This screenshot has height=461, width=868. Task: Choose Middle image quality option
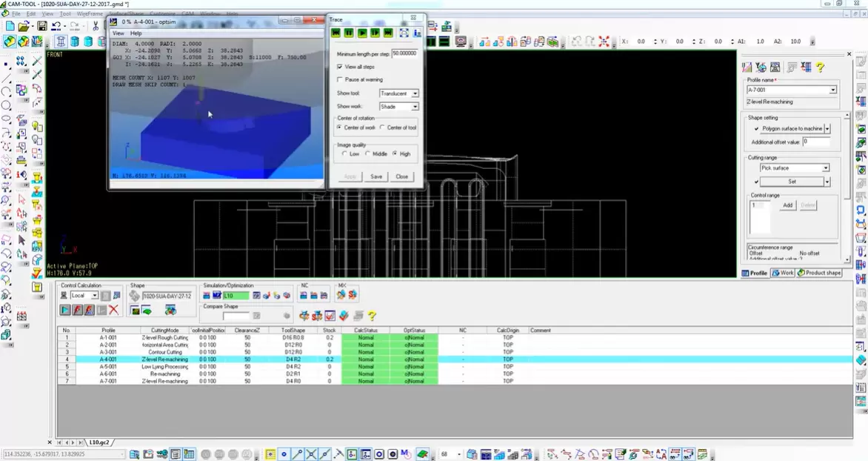[x=368, y=153]
